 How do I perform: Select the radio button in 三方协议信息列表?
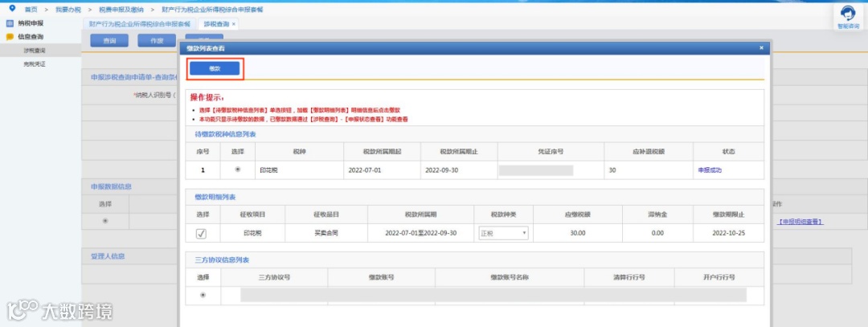click(203, 295)
